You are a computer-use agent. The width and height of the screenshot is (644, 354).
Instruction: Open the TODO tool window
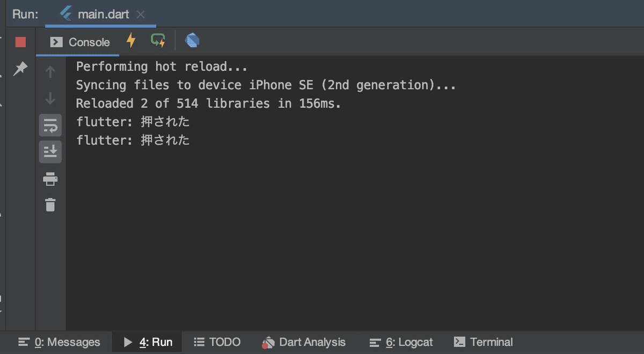click(x=217, y=342)
